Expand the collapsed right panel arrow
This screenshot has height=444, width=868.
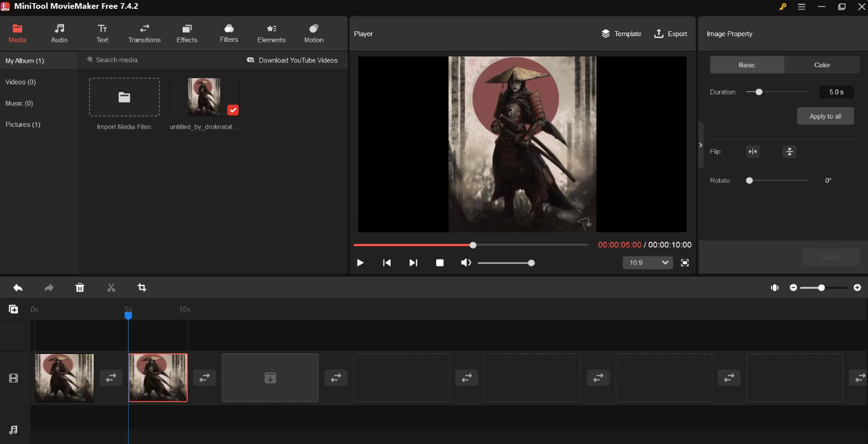[x=701, y=145]
